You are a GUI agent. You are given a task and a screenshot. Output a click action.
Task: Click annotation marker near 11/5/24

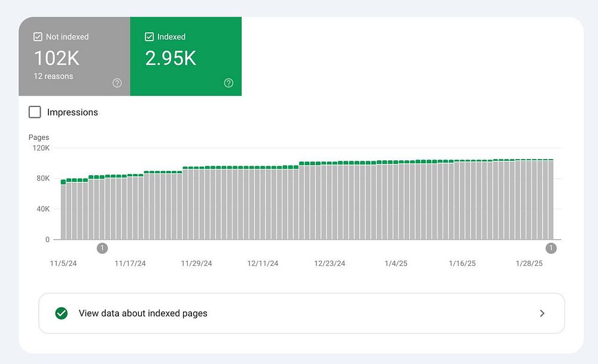[102, 248]
